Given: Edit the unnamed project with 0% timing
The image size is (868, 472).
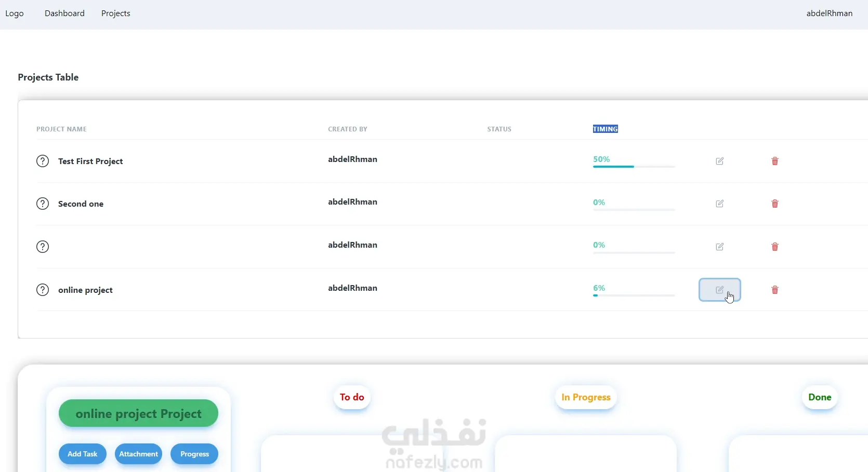Looking at the screenshot, I should (720, 247).
